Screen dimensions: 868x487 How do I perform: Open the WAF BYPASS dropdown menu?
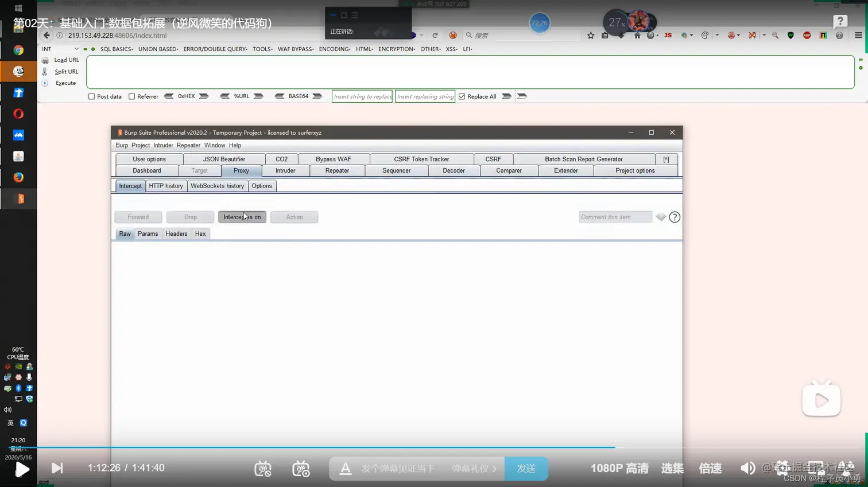296,49
